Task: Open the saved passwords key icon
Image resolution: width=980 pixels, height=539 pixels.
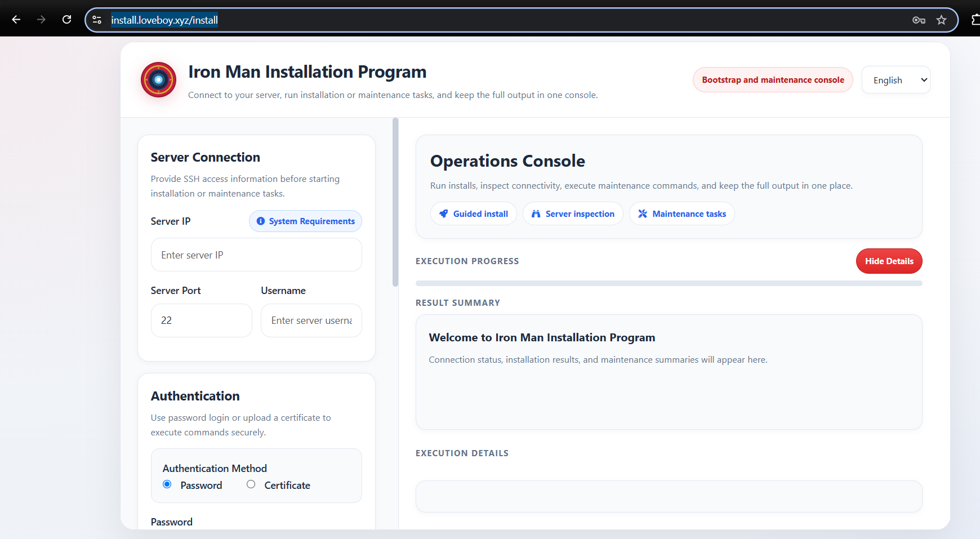Action: (x=919, y=20)
